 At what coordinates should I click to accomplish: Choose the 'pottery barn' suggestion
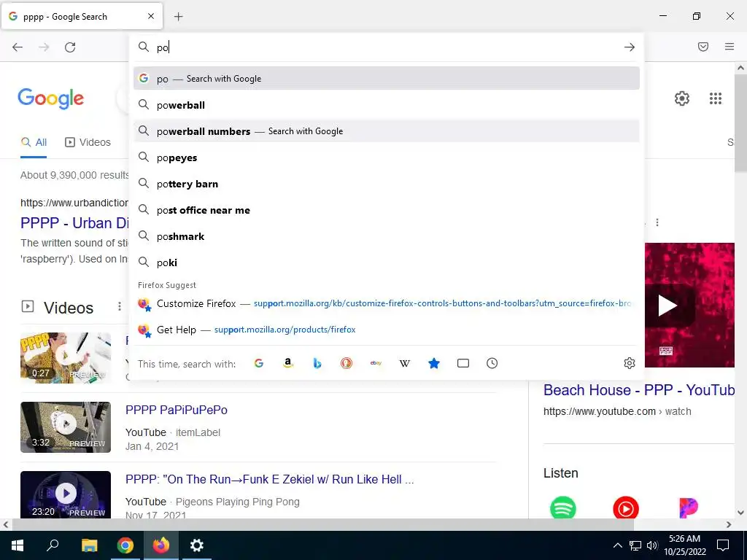387,184
